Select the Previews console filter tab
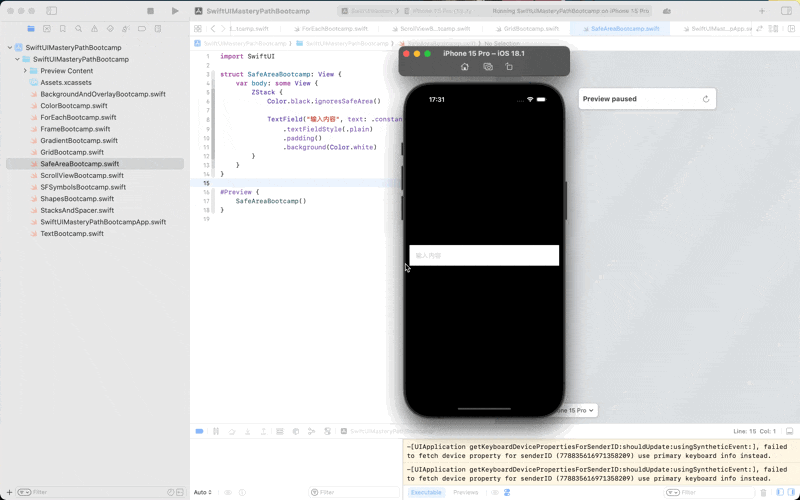Viewport: 800px width, 500px height. [x=466, y=492]
